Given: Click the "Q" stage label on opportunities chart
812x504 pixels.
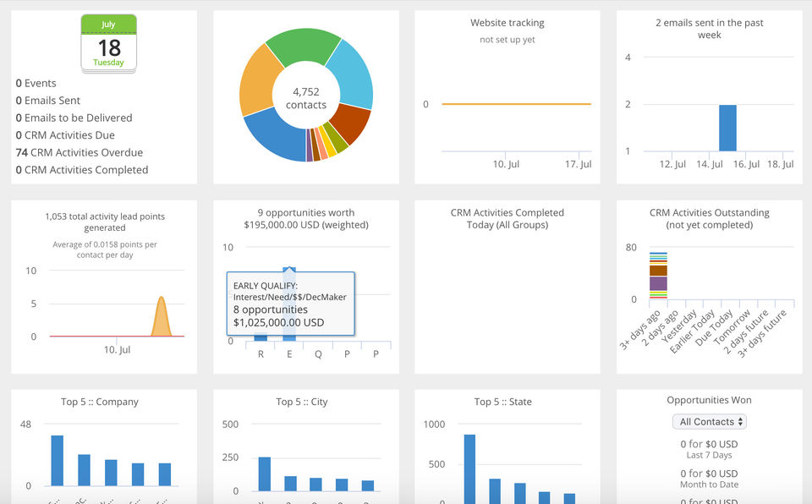Looking at the screenshot, I should click(x=318, y=354).
